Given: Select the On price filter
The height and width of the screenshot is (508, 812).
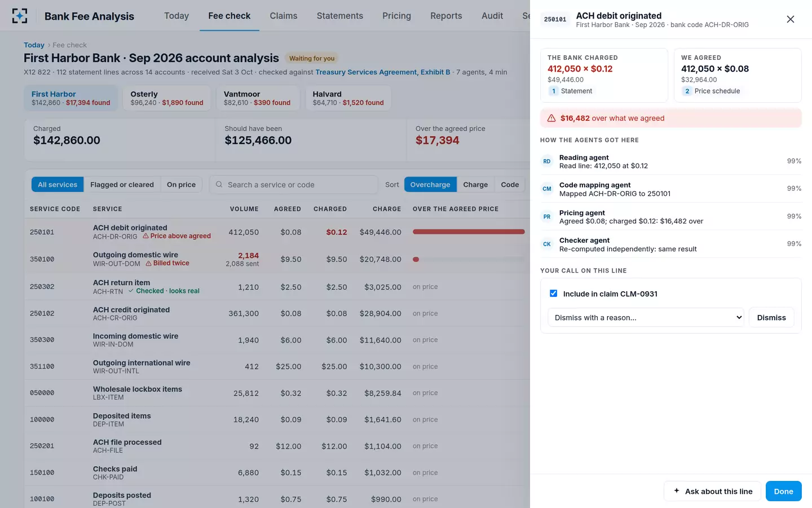Looking at the screenshot, I should [181, 185].
